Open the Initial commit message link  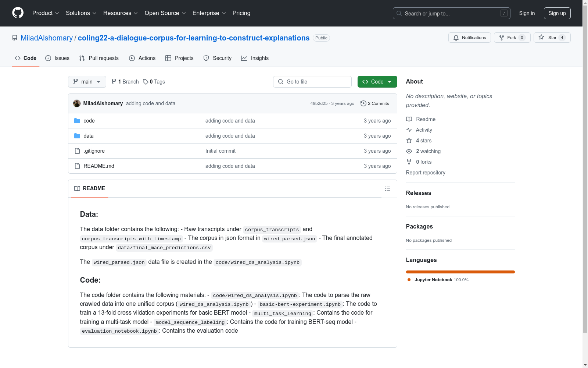tap(220, 151)
